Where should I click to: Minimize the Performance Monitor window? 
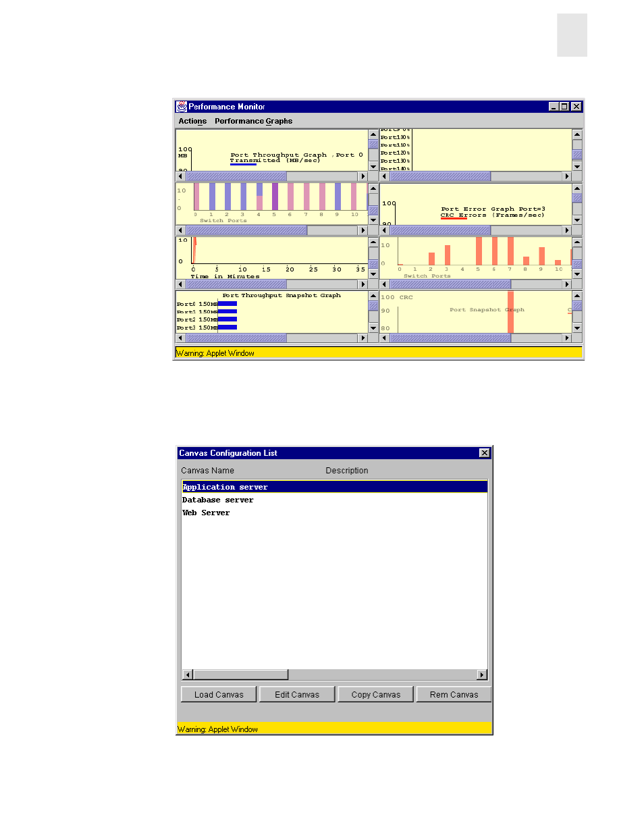554,107
